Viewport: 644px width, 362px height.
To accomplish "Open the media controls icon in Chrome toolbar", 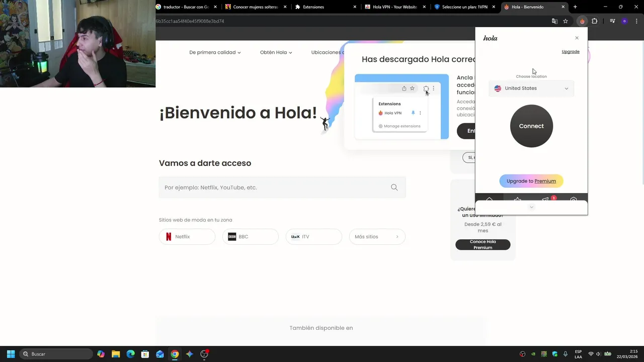I will click(x=612, y=21).
